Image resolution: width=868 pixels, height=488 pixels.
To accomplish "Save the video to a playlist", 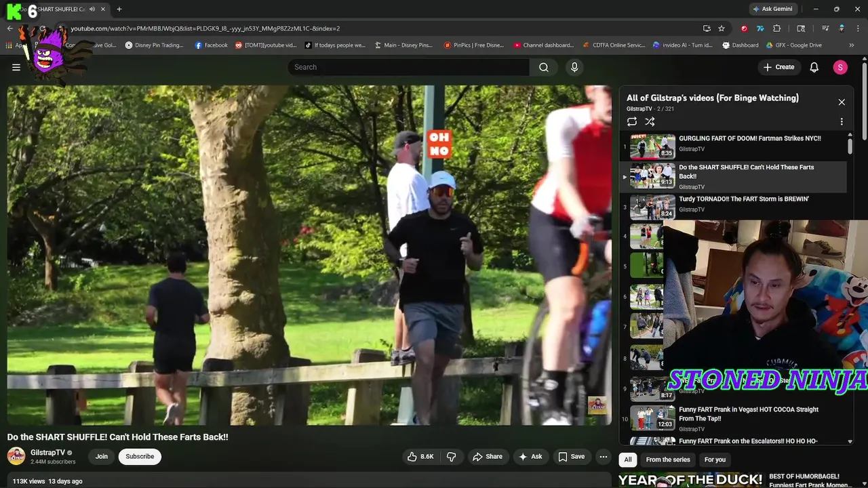I will 571,457.
